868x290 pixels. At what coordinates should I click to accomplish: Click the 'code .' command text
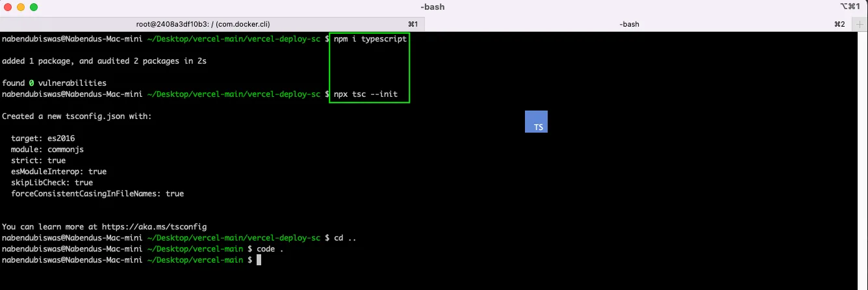pos(270,249)
